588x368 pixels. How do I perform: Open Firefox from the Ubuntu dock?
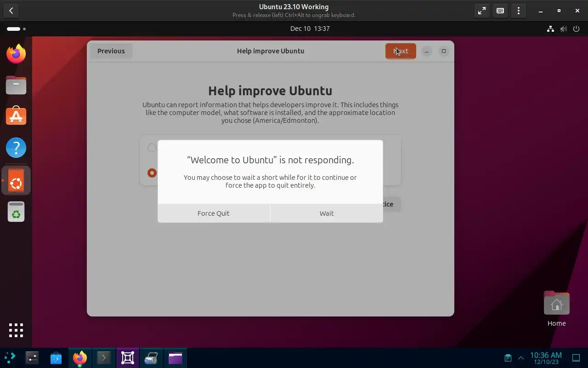point(16,54)
